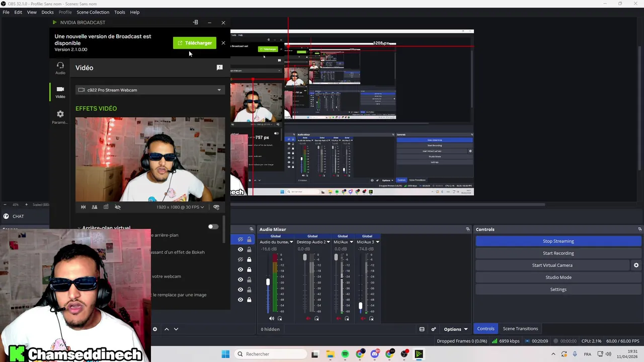
Task: Click monitoring headphone icon for Mic/Aux 3
Action: pyautogui.click(x=371, y=318)
